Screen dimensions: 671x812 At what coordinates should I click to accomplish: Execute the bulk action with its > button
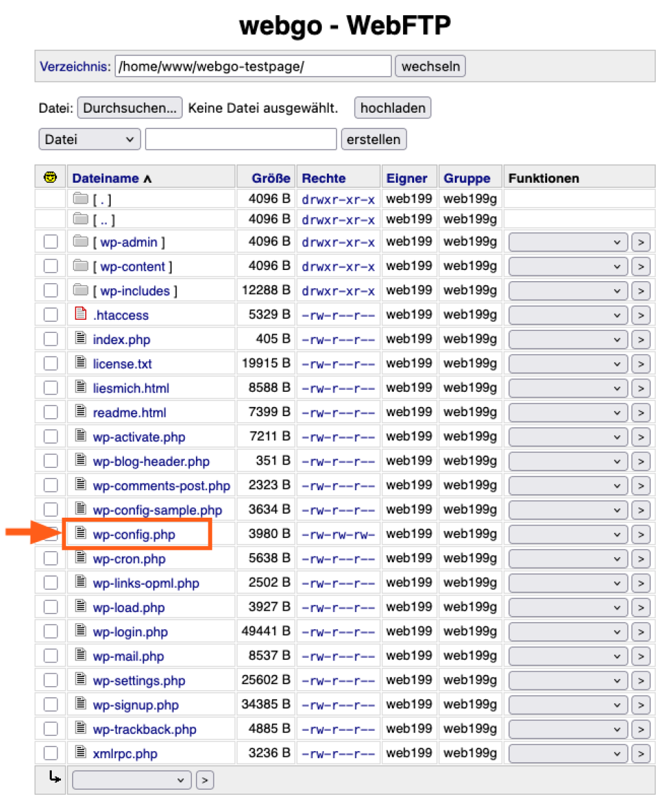point(205,780)
